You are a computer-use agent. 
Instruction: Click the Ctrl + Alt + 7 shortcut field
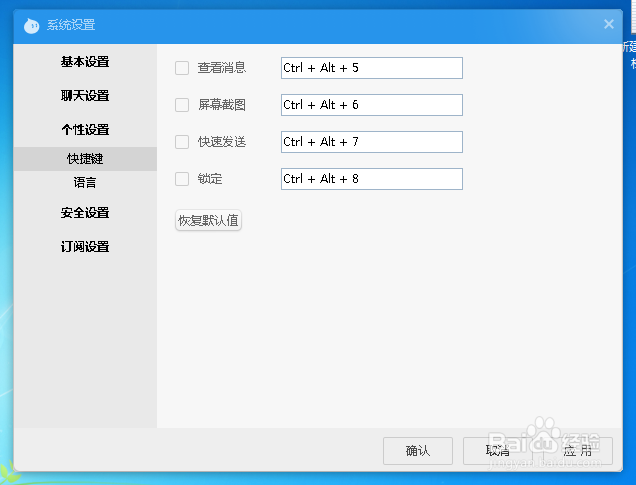[x=372, y=142]
